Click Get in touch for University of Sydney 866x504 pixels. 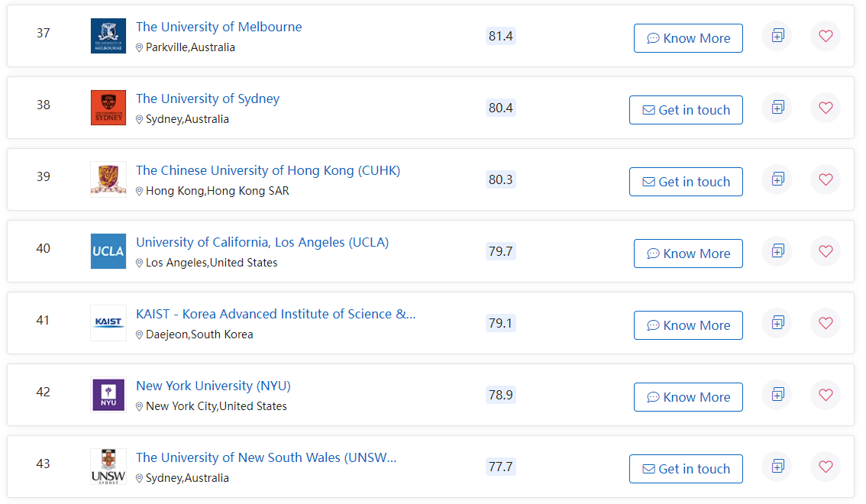pyautogui.click(x=686, y=110)
